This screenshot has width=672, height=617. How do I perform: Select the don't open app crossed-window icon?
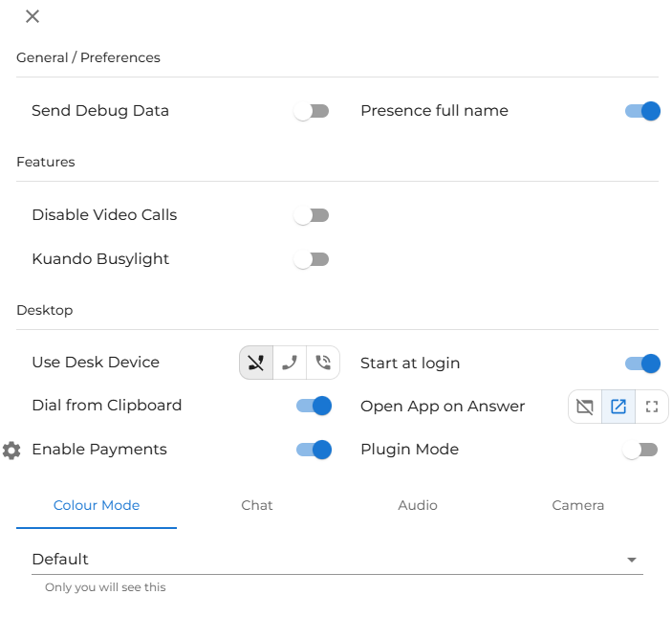[585, 407]
